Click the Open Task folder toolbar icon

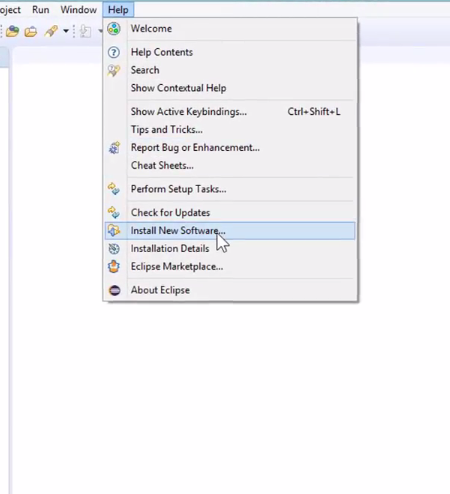[x=31, y=31]
